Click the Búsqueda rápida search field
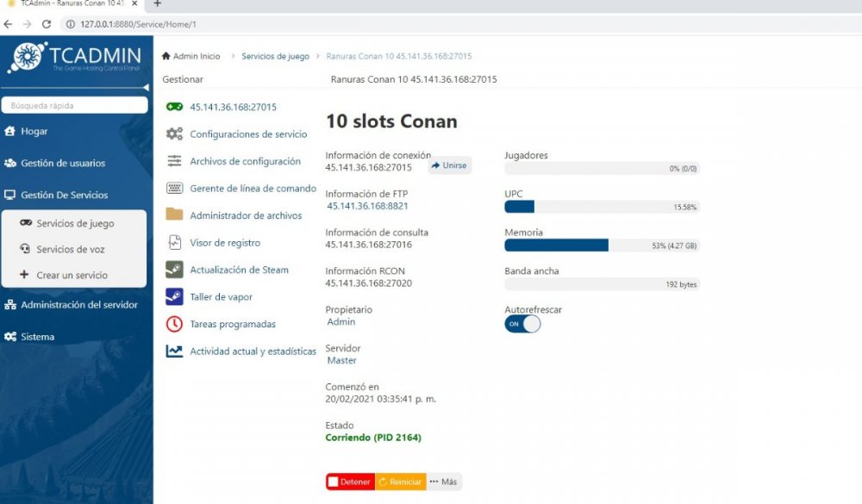862x504 pixels. (x=74, y=106)
